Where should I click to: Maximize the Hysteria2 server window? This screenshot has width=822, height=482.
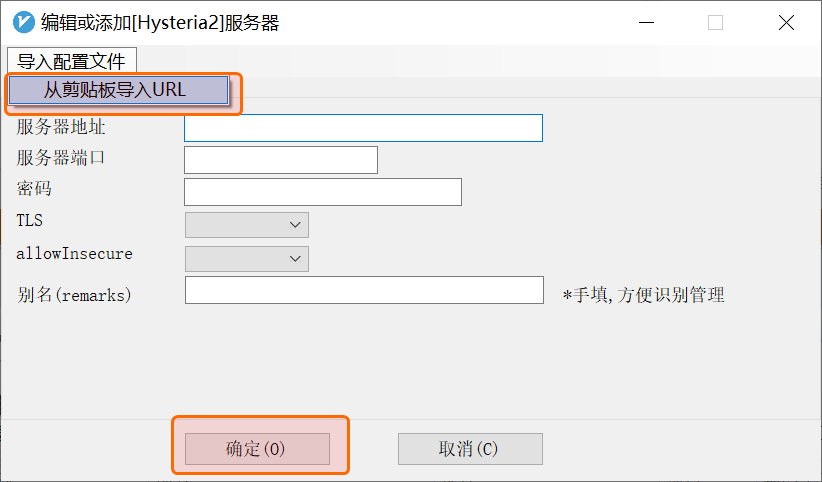click(715, 23)
